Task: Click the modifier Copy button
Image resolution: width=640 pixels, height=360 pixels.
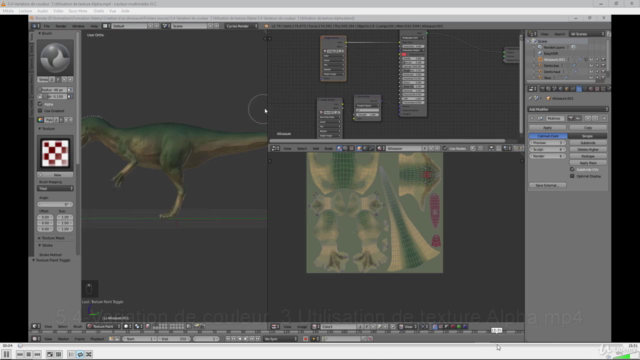Action: tap(588, 128)
